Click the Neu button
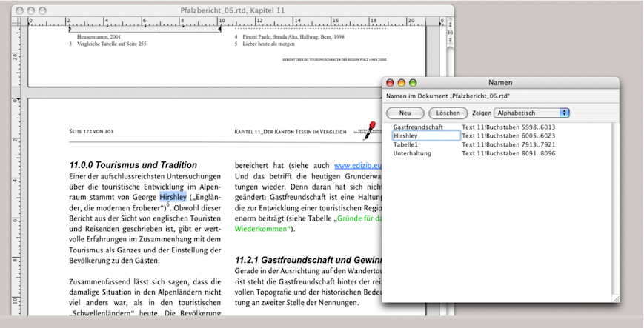 pyautogui.click(x=405, y=113)
